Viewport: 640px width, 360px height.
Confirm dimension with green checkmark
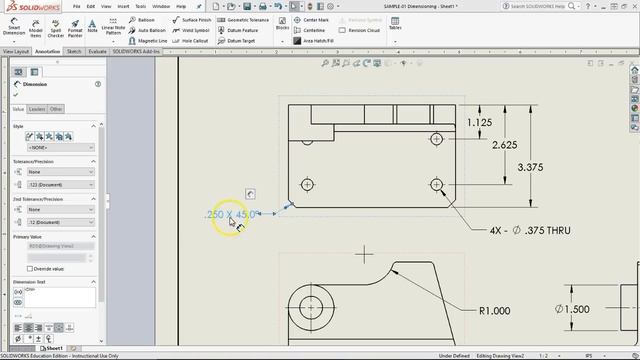tap(16, 95)
